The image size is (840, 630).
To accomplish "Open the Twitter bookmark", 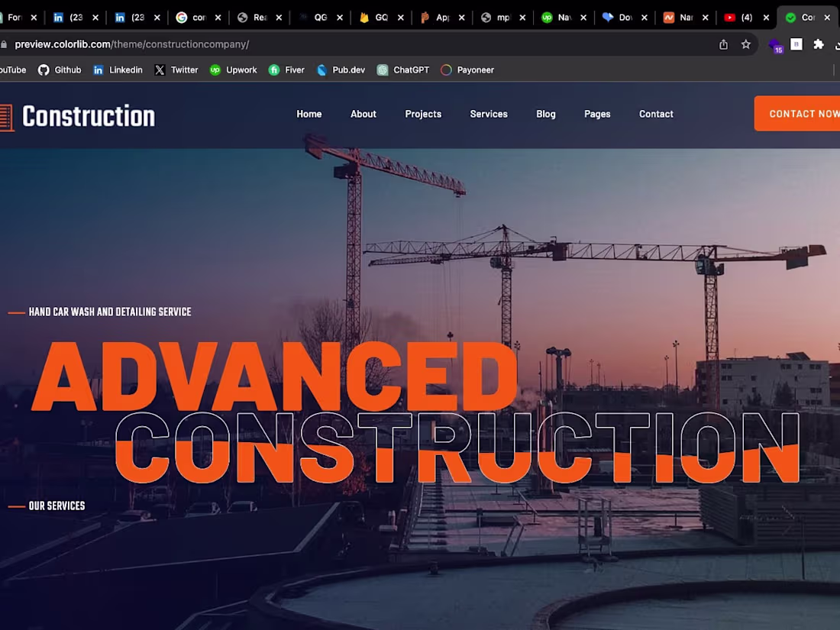I will [176, 69].
